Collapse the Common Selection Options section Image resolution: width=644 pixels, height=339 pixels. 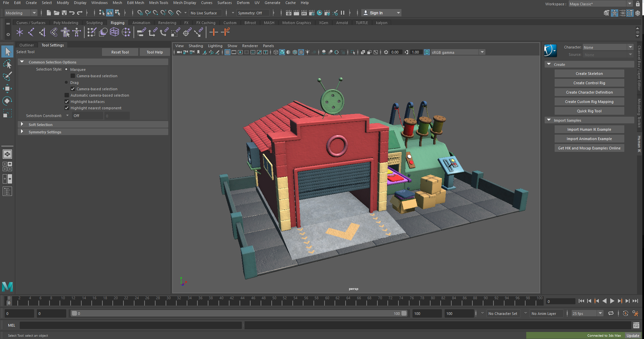(x=22, y=62)
